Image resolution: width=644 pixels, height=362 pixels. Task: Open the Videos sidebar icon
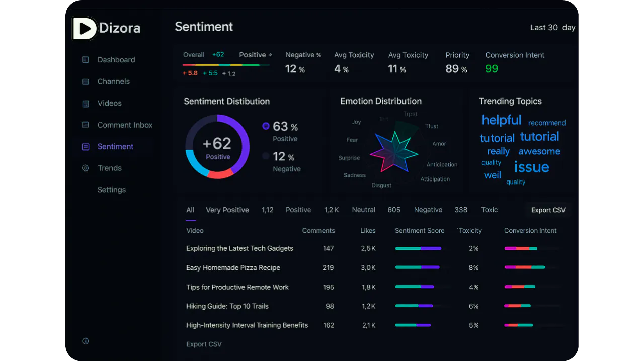click(x=86, y=103)
